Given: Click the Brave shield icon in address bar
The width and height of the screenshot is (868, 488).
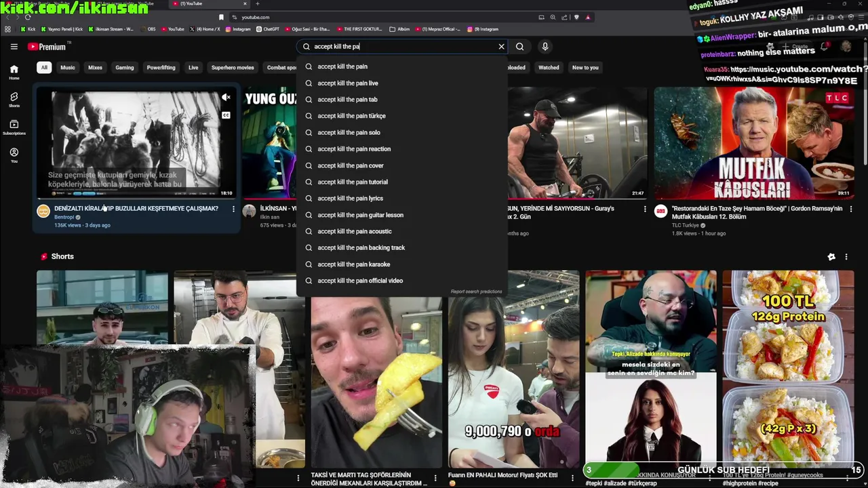Looking at the screenshot, I should click(x=577, y=17).
